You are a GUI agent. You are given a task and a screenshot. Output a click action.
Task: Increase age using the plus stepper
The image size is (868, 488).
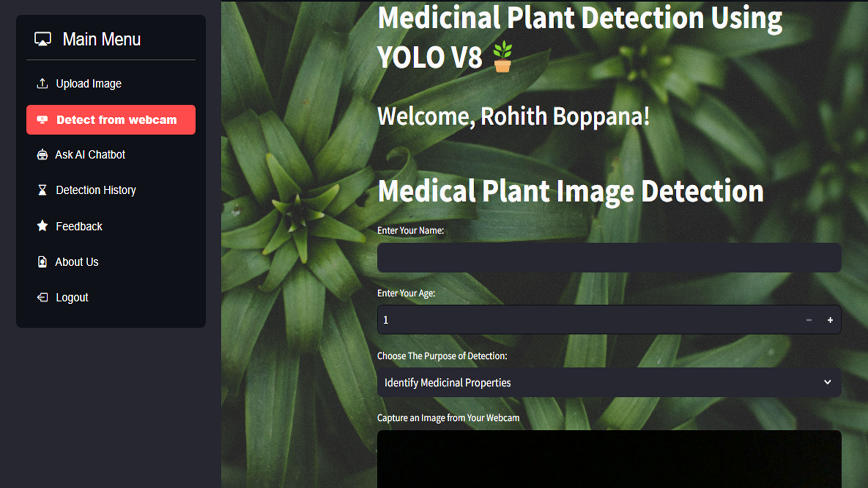830,320
